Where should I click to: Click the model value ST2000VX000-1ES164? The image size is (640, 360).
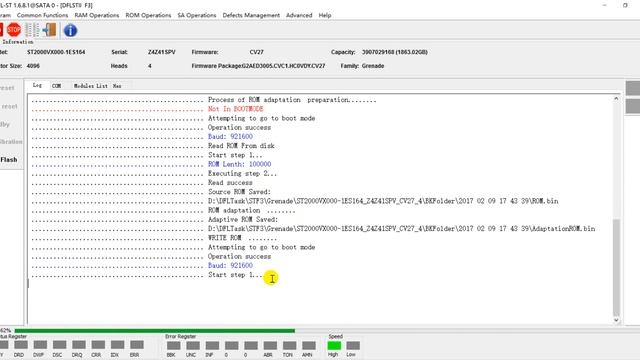[x=56, y=52]
